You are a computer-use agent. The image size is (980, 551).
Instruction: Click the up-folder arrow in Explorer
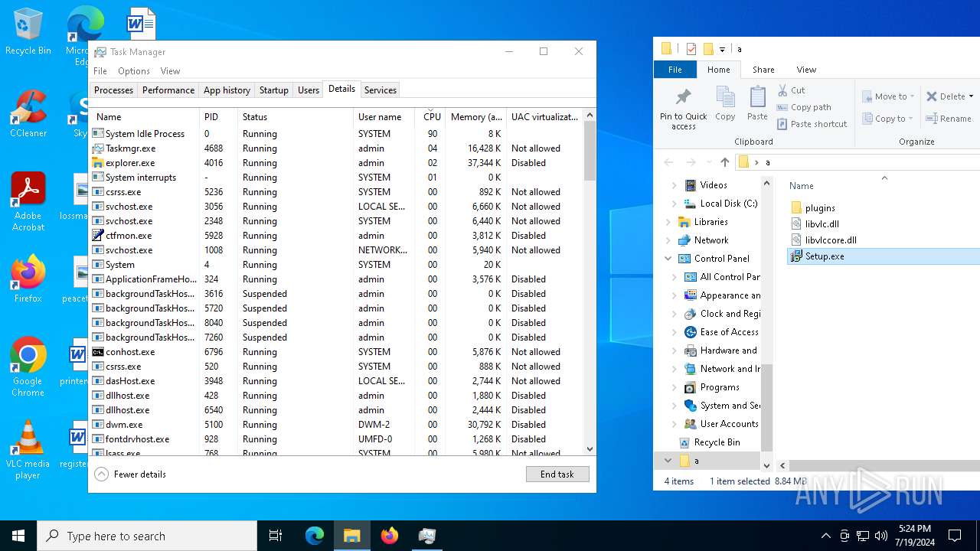coord(725,162)
